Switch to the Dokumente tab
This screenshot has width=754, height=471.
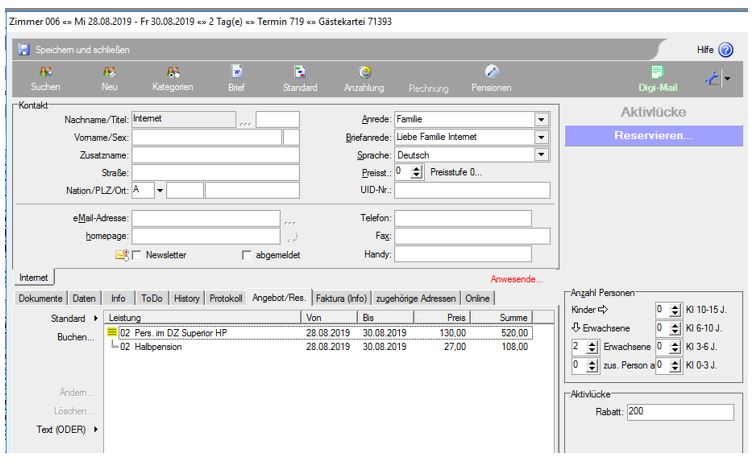(40, 298)
